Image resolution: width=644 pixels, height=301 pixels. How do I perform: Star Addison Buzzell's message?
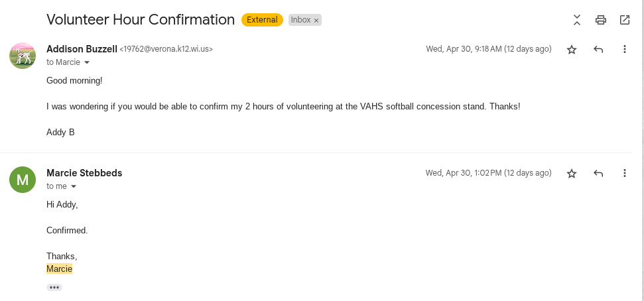[572, 49]
